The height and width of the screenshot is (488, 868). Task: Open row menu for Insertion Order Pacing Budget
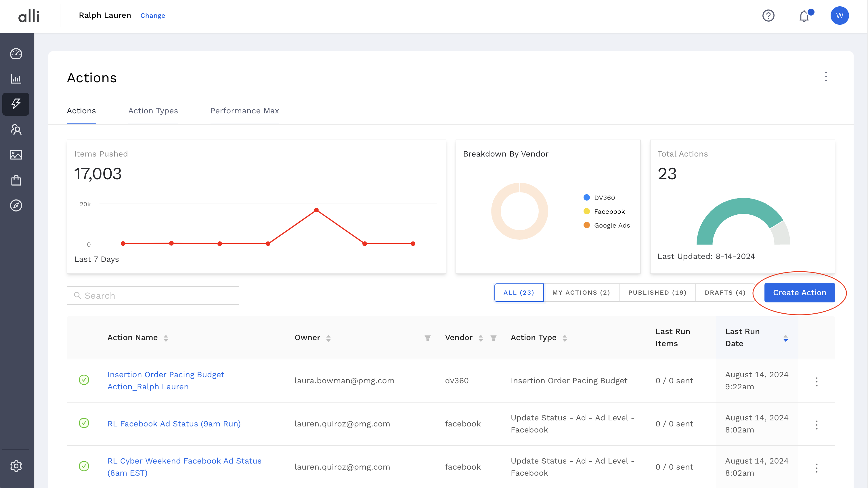point(817,381)
